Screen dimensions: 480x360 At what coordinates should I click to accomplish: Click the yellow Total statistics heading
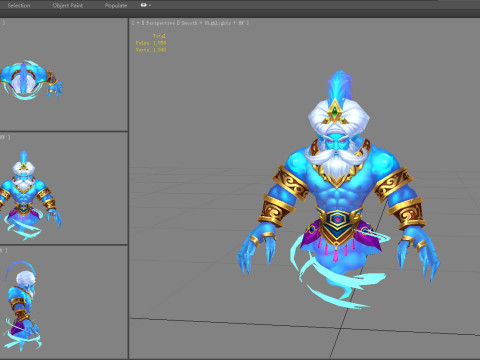coord(159,36)
